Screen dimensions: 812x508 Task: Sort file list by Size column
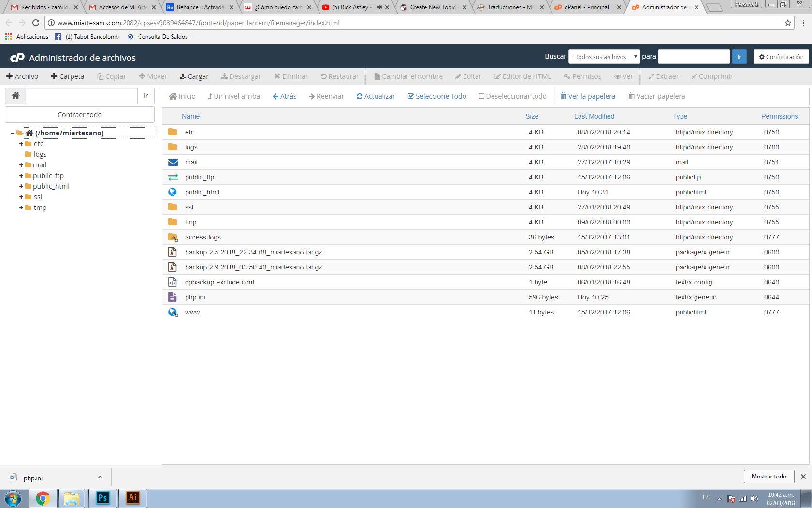pos(532,116)
